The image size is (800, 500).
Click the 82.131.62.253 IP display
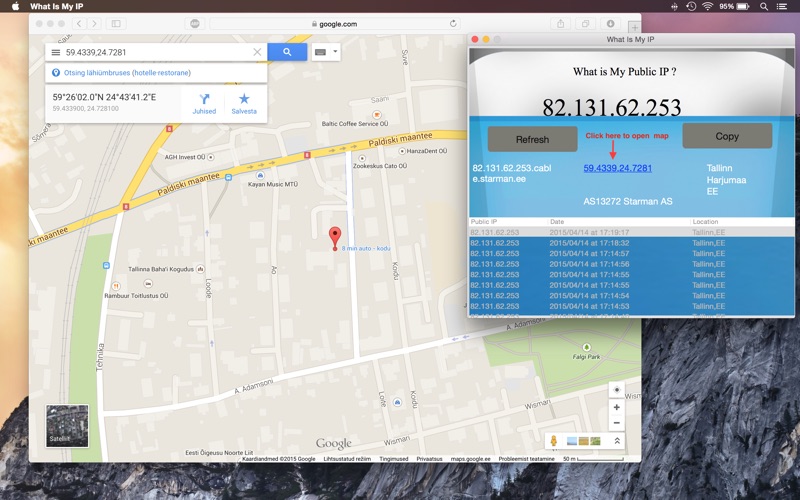(x=611, y=107)
